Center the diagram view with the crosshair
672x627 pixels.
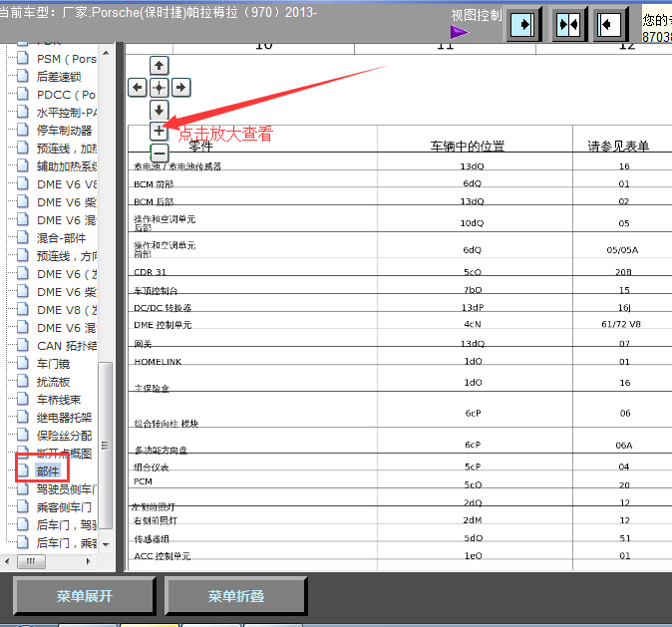pyautogui.click(x=159, y=88)
